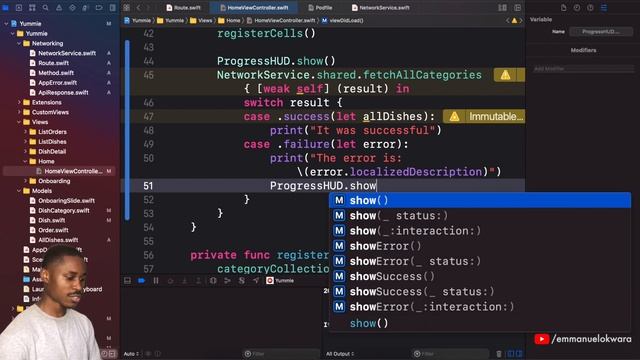Open editor options split icon

502,8
